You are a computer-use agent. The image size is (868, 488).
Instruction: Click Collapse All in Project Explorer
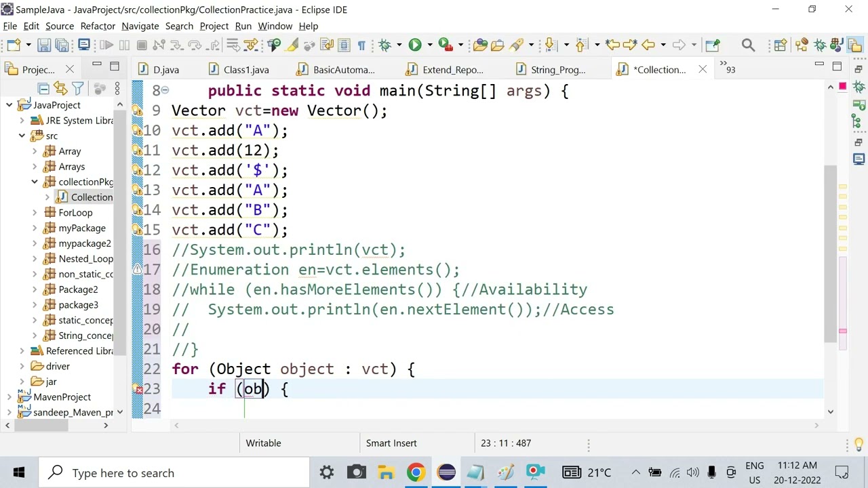[43, 89]
